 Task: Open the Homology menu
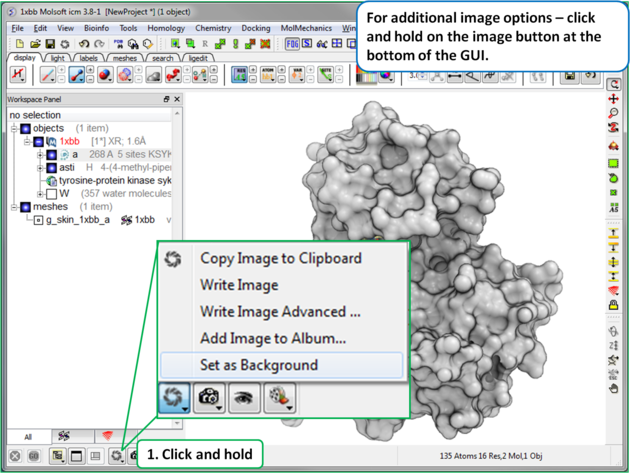tap(166, 28)
